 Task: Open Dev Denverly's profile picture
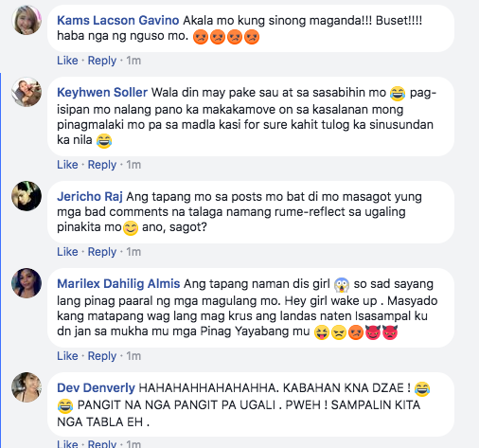click(x=27, y=387)
